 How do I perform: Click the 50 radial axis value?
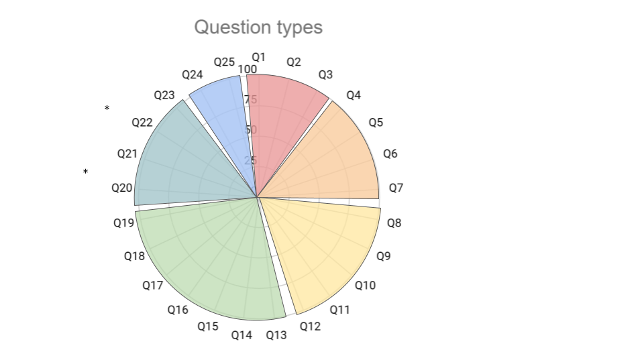[x=251, y=129]
